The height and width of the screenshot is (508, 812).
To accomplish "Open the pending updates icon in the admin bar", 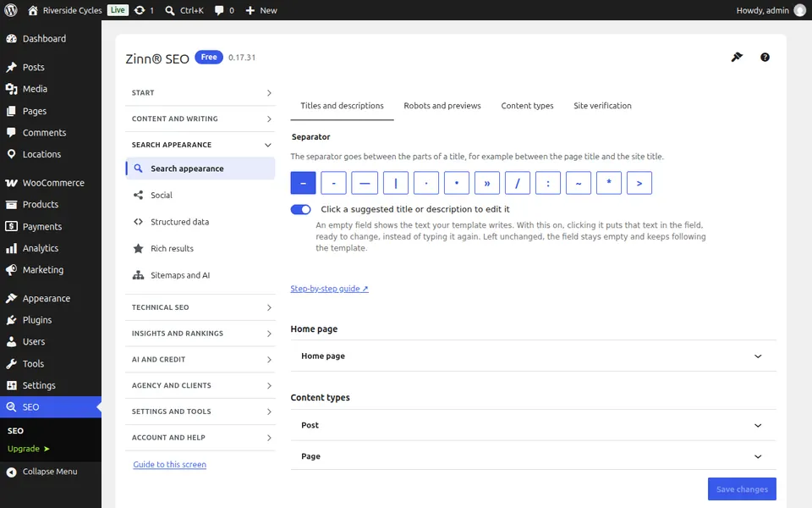I will pyautogui.click(x=144, y=10).
